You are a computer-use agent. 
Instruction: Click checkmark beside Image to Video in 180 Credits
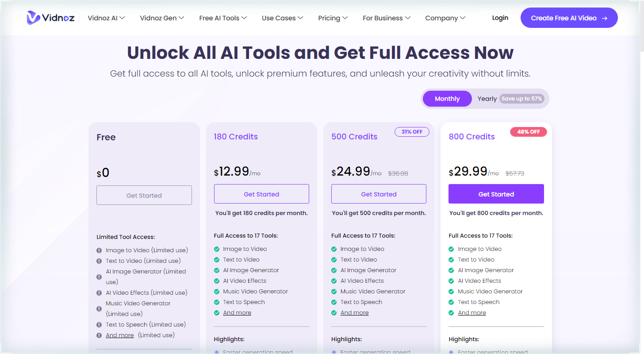pos(217,249)
